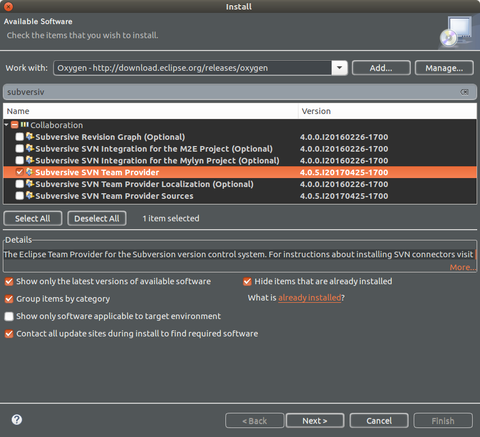Check SVN Integration for the Mylyn Project

coord(20,160)
